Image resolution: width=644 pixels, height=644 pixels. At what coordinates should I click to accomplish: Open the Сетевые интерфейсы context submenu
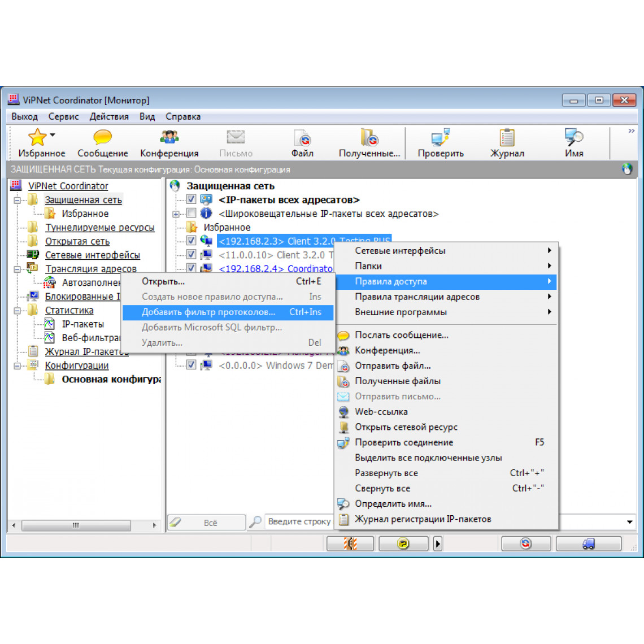[x=446, y=250]
